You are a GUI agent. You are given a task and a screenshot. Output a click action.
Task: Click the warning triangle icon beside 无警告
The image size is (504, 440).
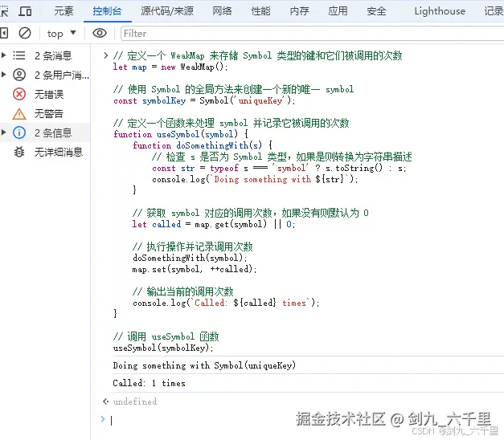pyautogui.click(x=19, y=114)
